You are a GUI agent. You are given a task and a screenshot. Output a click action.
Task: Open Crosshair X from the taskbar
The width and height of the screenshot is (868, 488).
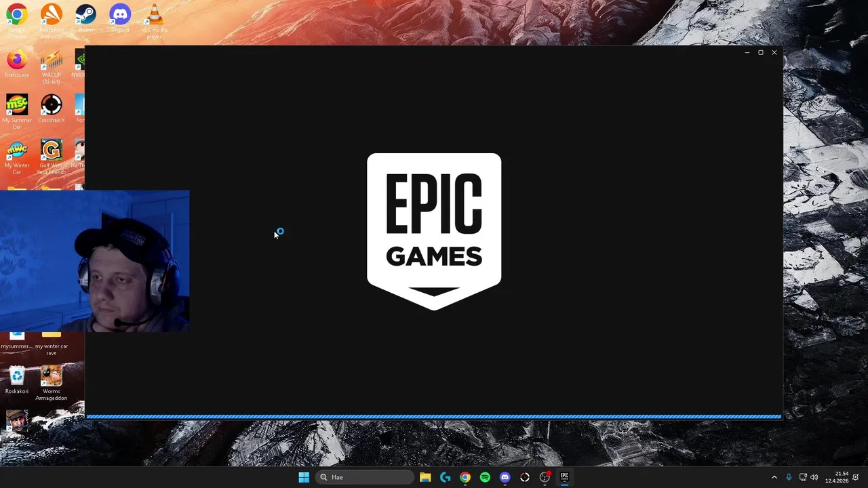(524, 477)
